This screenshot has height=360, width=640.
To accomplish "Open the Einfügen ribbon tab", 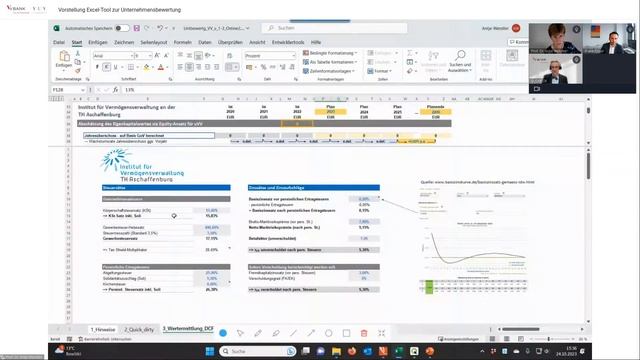I will pyautogui.click(x=98, y=42).
